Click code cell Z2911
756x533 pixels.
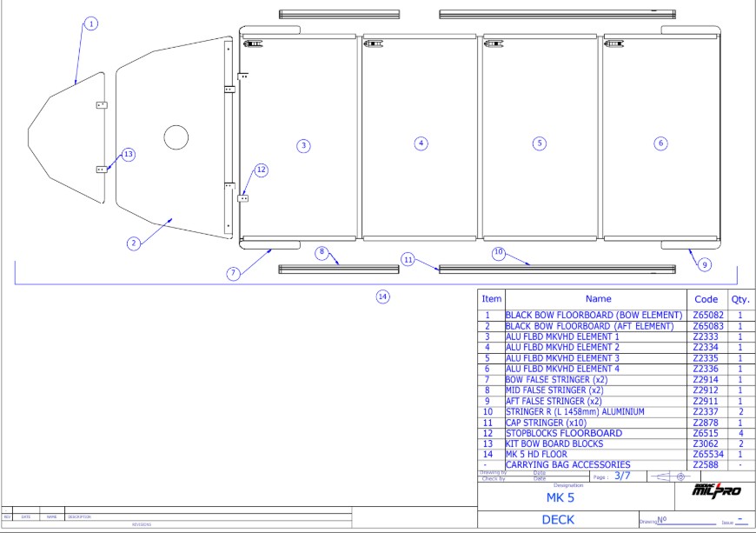[706, 402]
